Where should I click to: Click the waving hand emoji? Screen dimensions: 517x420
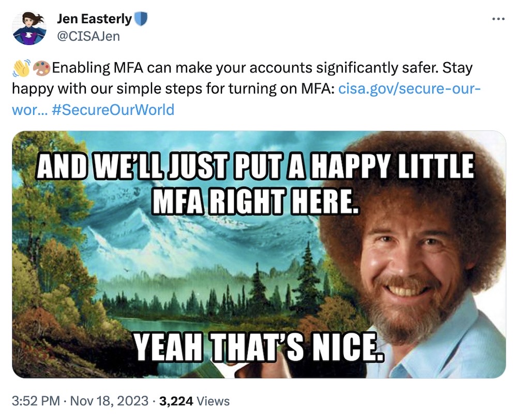19,66
